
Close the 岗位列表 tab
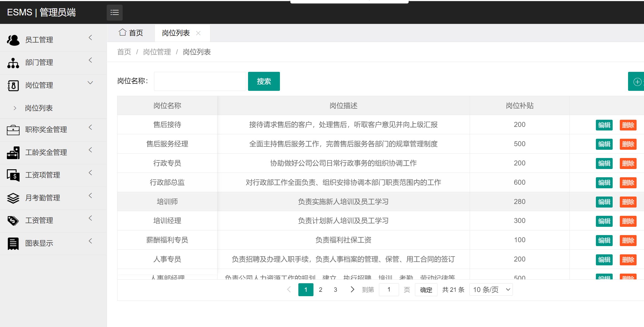[198, 33]
